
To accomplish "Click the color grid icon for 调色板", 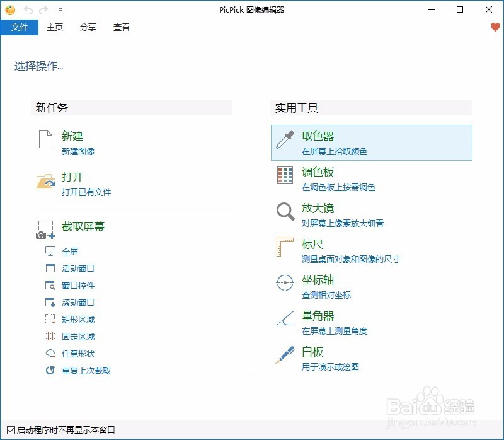I will click(285, 175).
